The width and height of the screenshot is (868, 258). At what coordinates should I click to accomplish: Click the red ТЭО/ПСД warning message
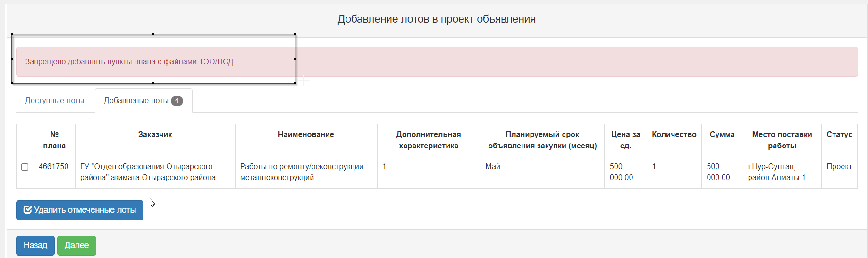pos(437,62)
